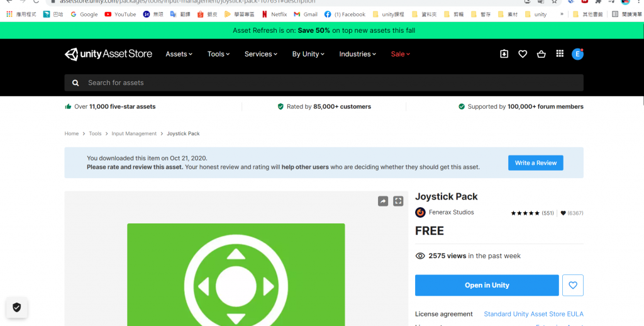Open the Standard Unity Asset Store EULA link
644x326 pixels.
point(533,314)
